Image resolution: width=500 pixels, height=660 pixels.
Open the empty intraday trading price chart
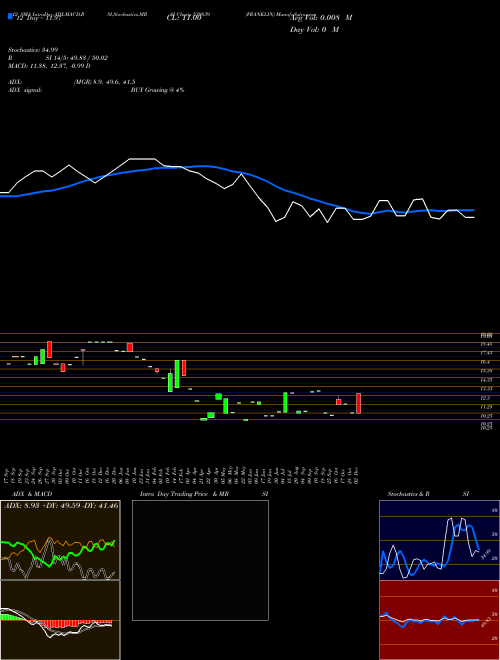pyautogui.click(x=200, y=560)
